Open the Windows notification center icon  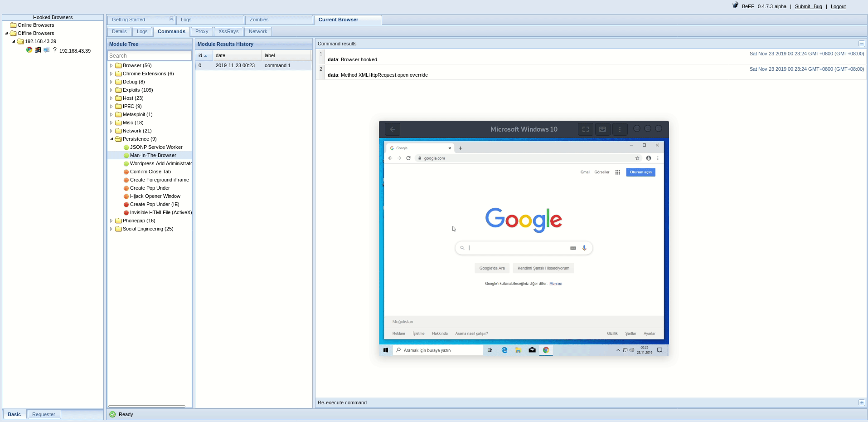tap(659, 350)
